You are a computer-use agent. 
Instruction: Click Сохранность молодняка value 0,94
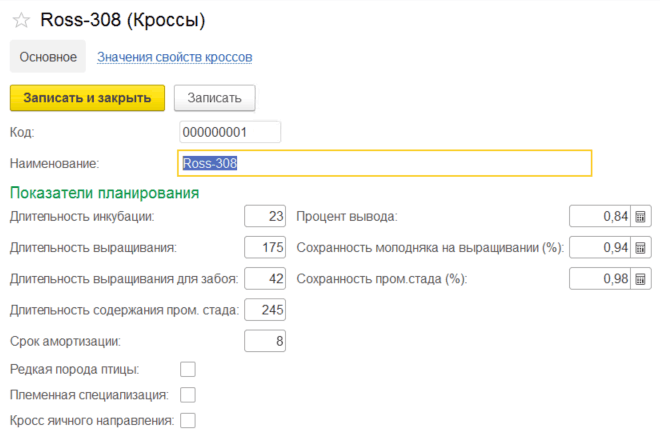tap(600, 247)
